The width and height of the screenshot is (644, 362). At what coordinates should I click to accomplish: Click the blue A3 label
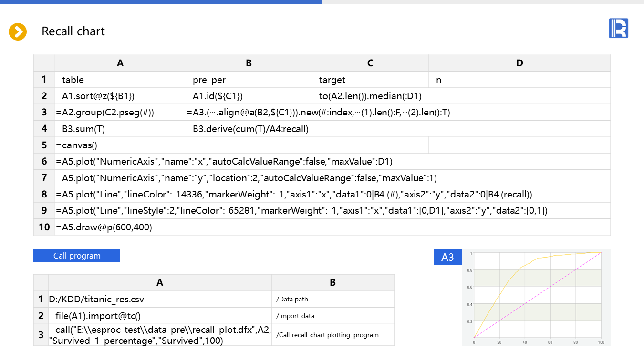tap(447, 257)
